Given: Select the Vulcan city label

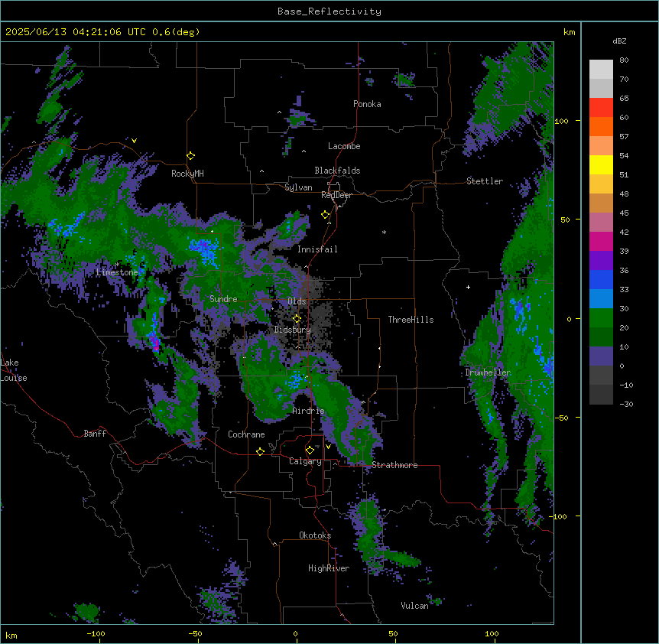Looking at the screenshot, I should (x=415, y=606).
